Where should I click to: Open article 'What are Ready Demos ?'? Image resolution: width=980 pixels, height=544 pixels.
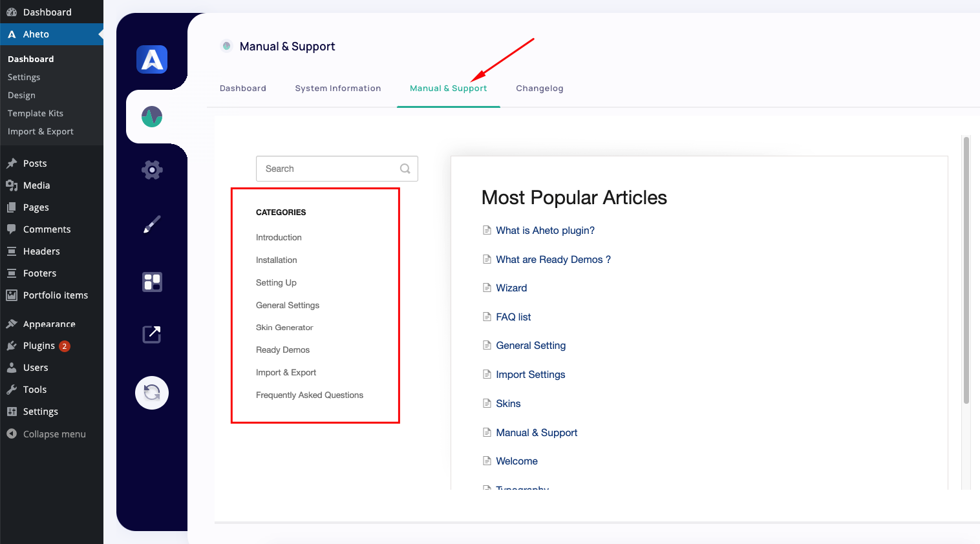553,259
